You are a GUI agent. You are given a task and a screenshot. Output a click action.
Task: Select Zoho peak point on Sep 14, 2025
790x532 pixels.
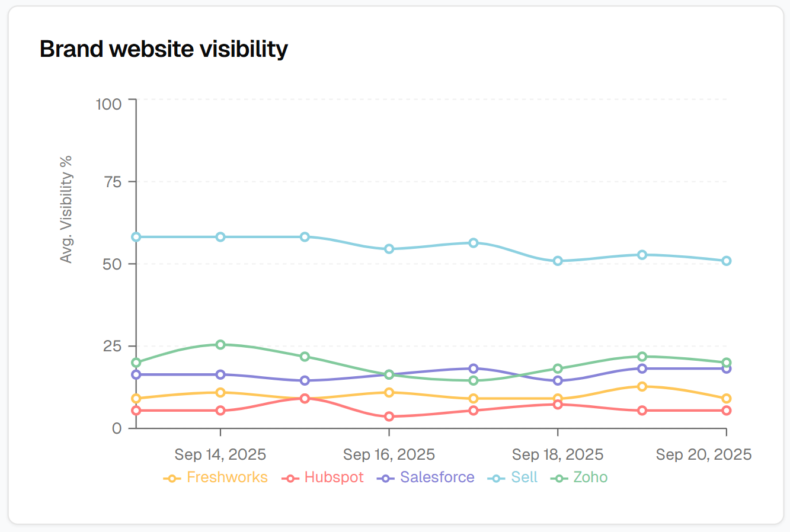(x=220, y=345)
